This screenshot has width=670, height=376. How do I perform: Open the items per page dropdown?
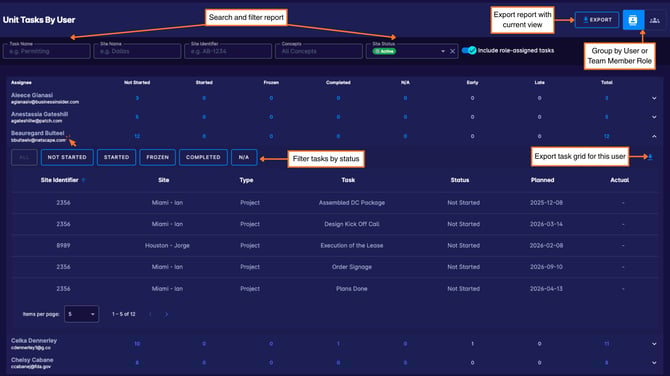(x=82, y=314)
